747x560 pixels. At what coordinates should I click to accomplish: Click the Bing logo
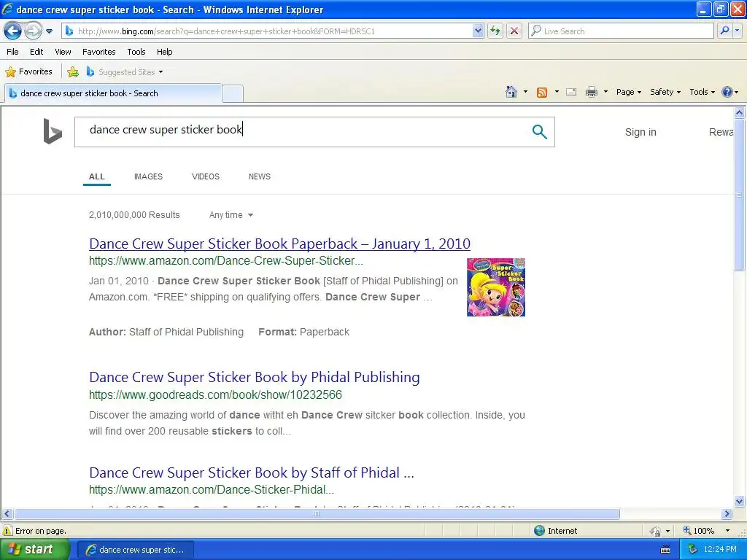(53, 131)
